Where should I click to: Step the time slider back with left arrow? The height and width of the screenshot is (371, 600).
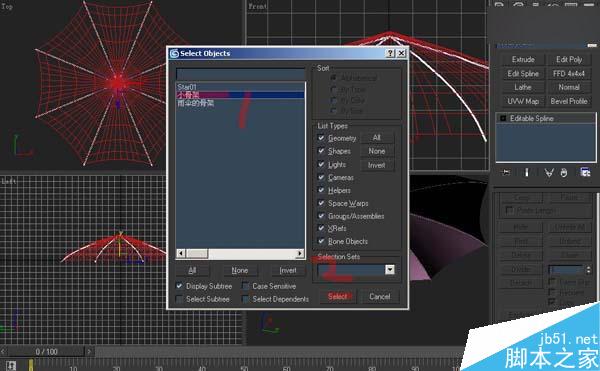pyautogui.click(x=3, y=351)
